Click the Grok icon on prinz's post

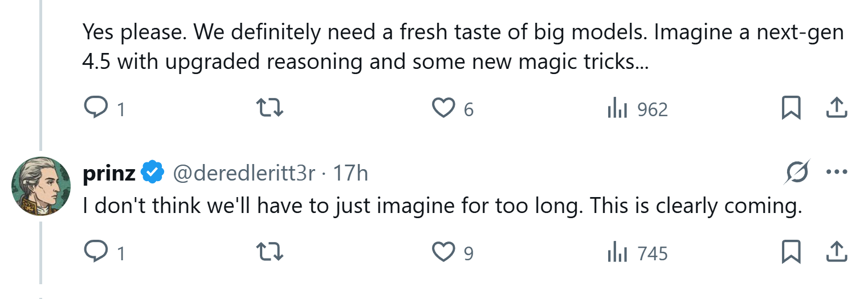coord(796,173)
